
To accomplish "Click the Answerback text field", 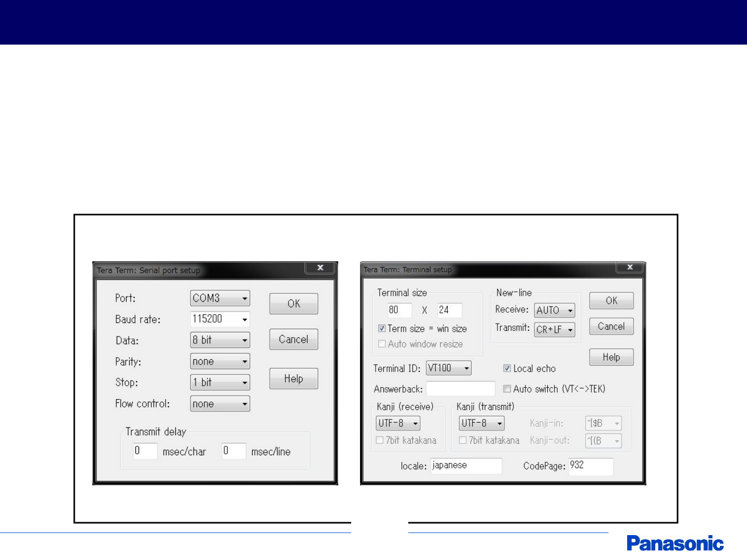I will point(461,389).
